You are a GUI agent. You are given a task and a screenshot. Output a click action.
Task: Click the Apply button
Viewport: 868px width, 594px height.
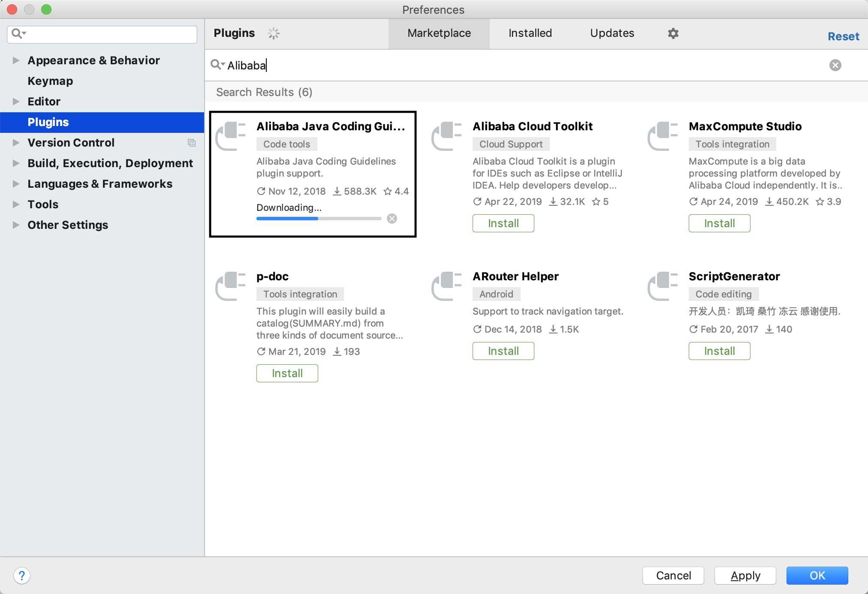coord(745,576)
